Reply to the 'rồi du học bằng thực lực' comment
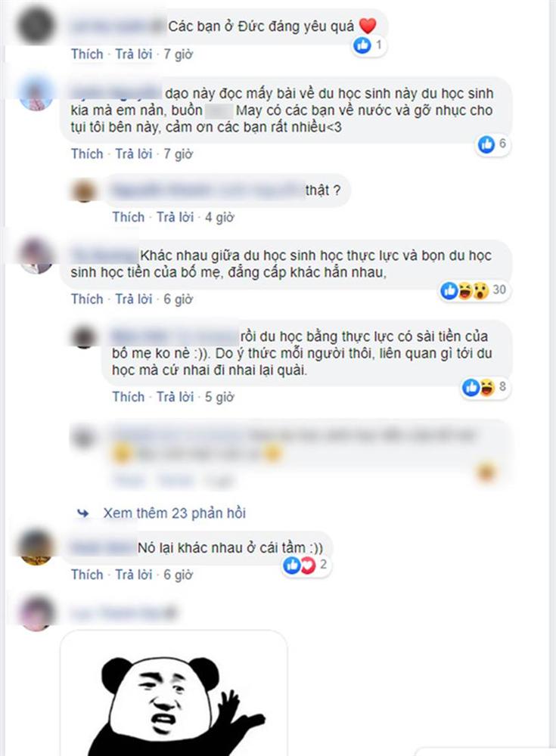Viewport: 556px width, 756px height. 175,397
